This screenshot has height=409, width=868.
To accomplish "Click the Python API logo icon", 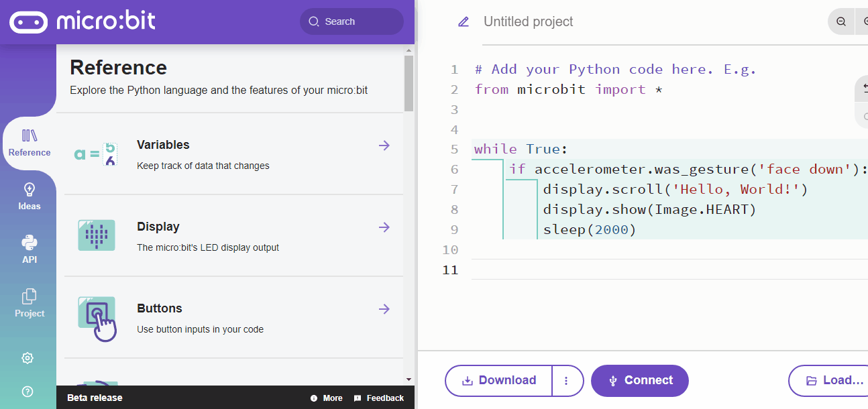I will point(30,242).
